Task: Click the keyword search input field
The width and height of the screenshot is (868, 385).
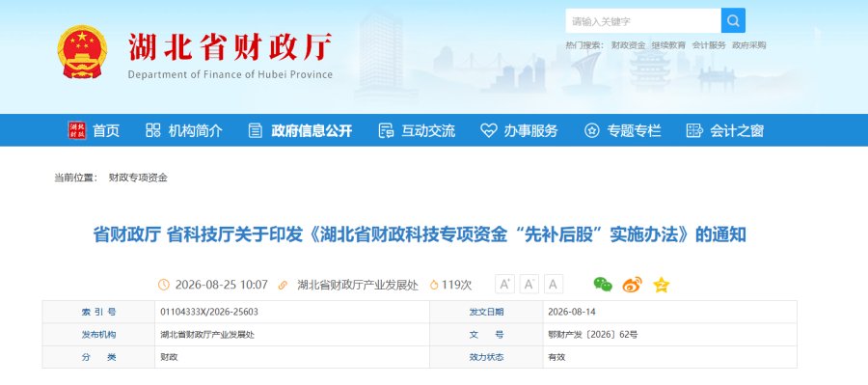Action: tap(643, 21)
